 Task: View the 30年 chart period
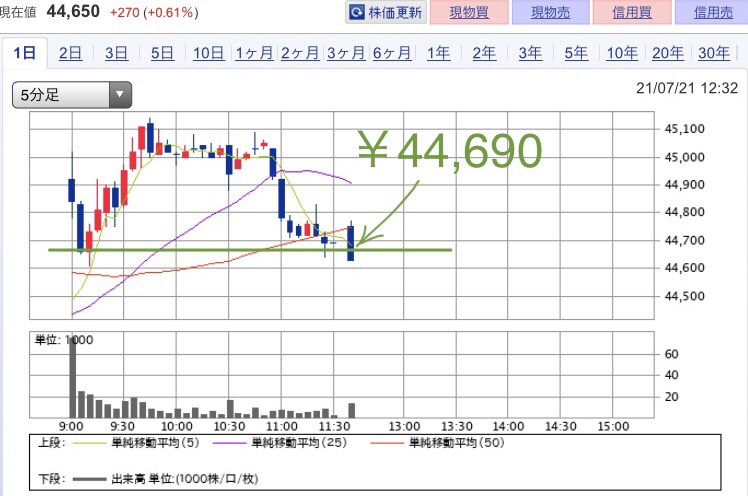[x=714, y=52]
